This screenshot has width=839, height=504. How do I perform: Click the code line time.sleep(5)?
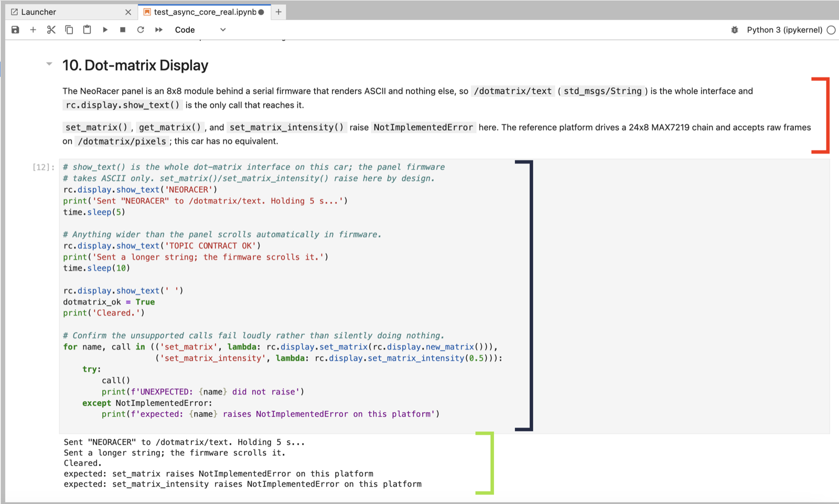click(94, 212)
